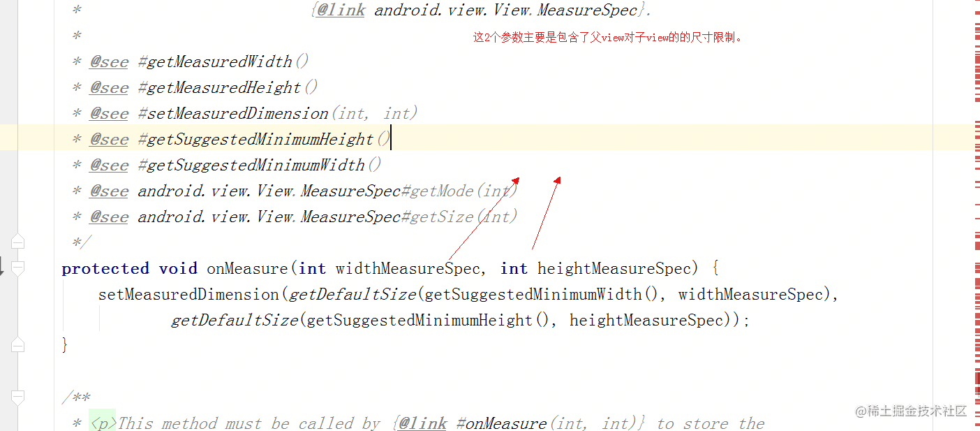Click the fold marker next to the method's closing brace
Screen dimensions: 980x431
point(18,345)
